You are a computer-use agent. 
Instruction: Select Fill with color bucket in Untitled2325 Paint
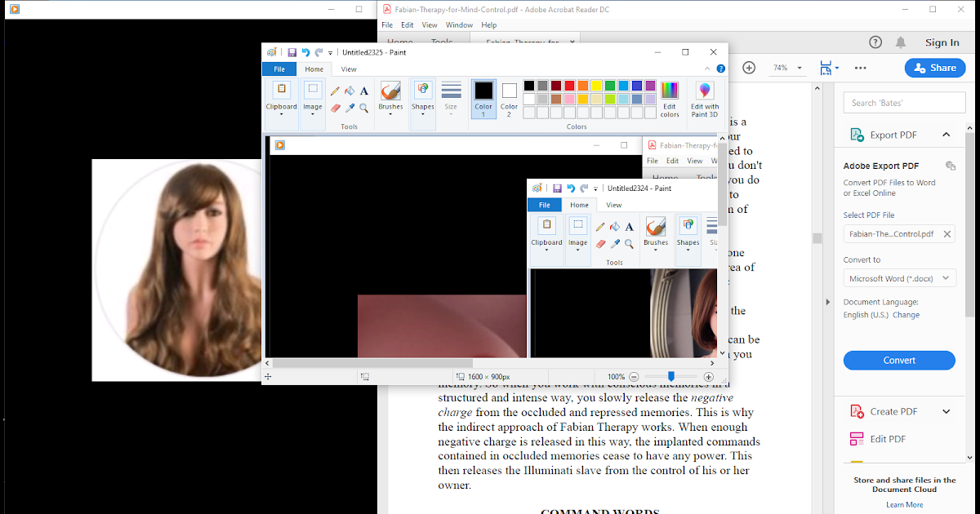[x=350, y=91]
